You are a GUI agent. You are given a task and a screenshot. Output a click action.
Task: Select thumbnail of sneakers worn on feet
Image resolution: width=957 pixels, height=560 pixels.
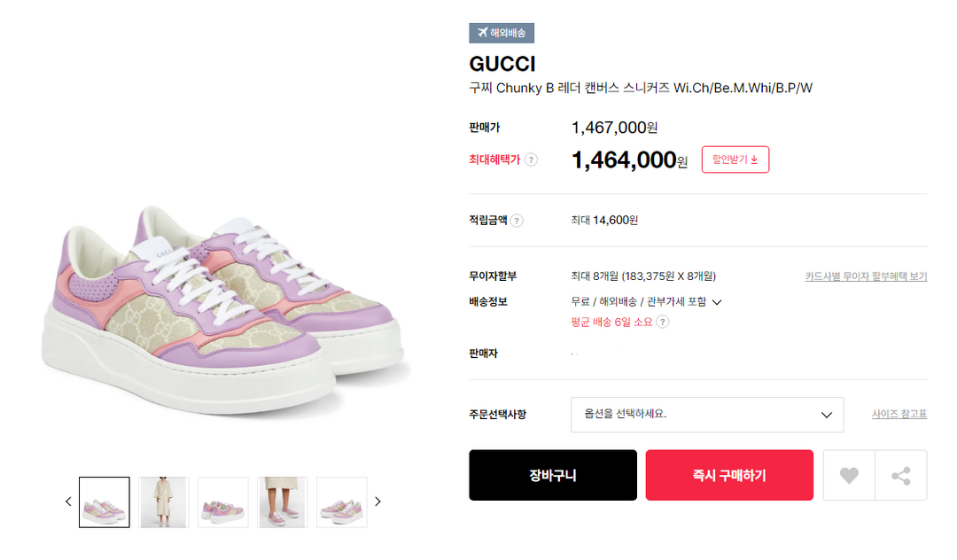(282, 502)
